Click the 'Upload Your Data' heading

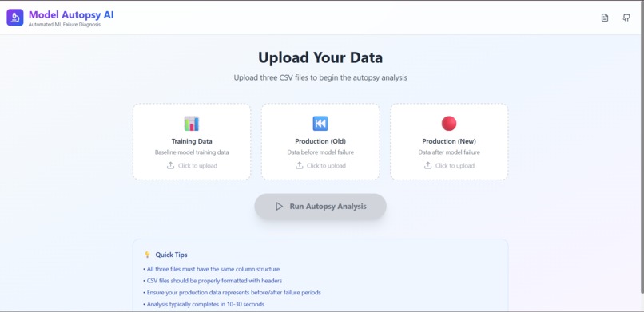point(320,57)
